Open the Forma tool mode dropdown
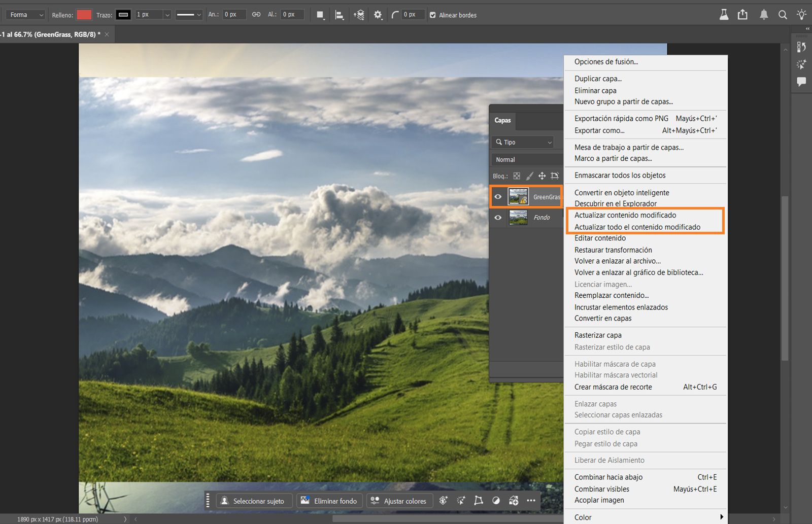 coord(26,15)
